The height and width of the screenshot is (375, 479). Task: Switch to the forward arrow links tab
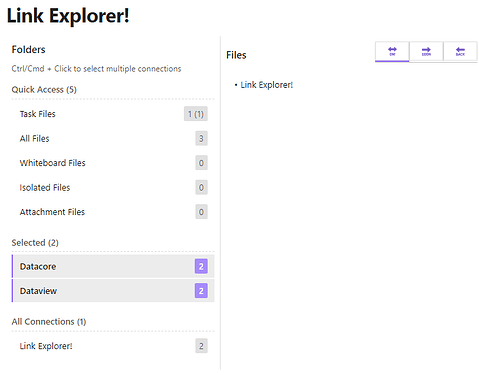[426, 52]
